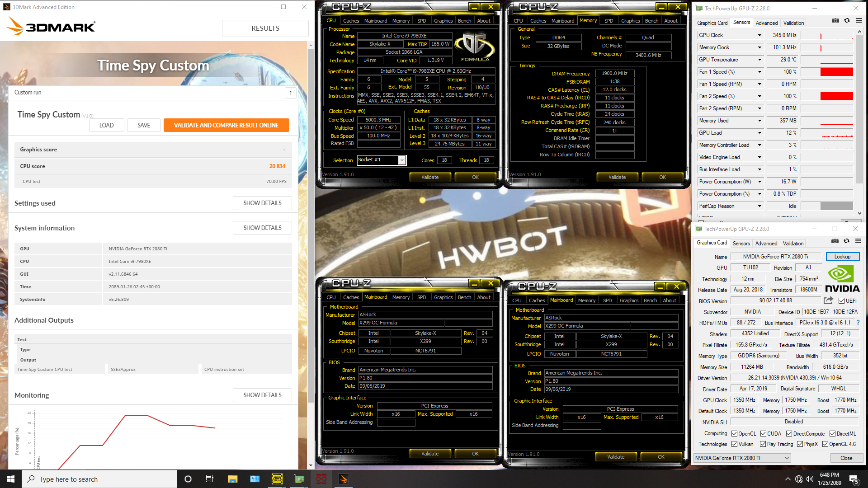
Task: Open Cortana circle on taskbar
Action: click(x=188, y=479)
